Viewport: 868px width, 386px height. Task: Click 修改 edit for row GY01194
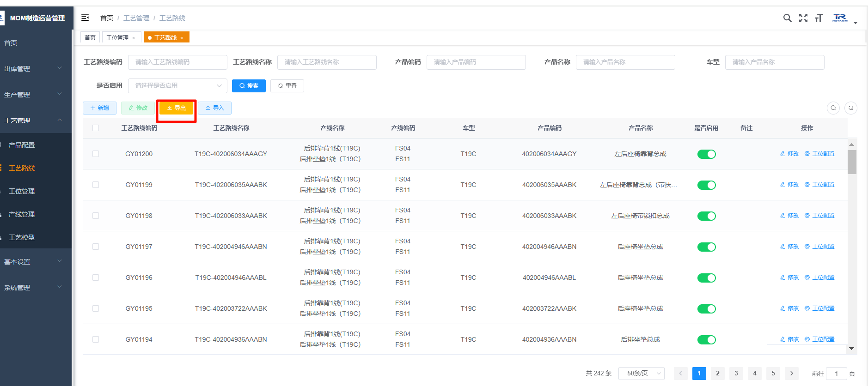tap(789, 339)
